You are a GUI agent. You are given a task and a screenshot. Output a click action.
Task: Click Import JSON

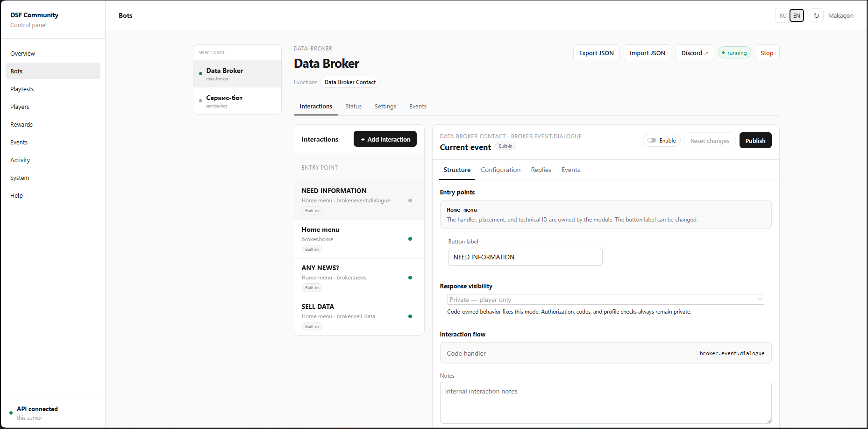point(647,53)
